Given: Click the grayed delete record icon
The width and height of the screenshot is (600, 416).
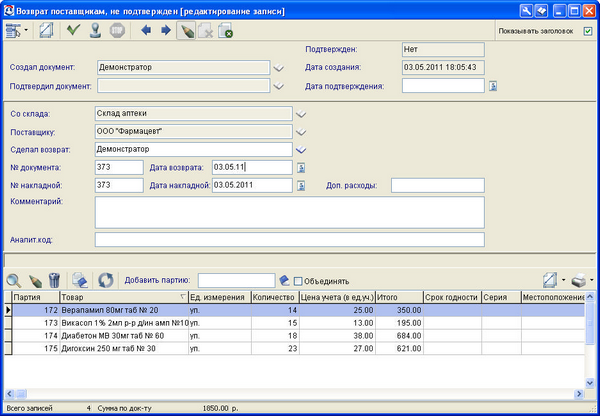Looking at the screenshot, I should pyautogui.click(x=206, y=31).
